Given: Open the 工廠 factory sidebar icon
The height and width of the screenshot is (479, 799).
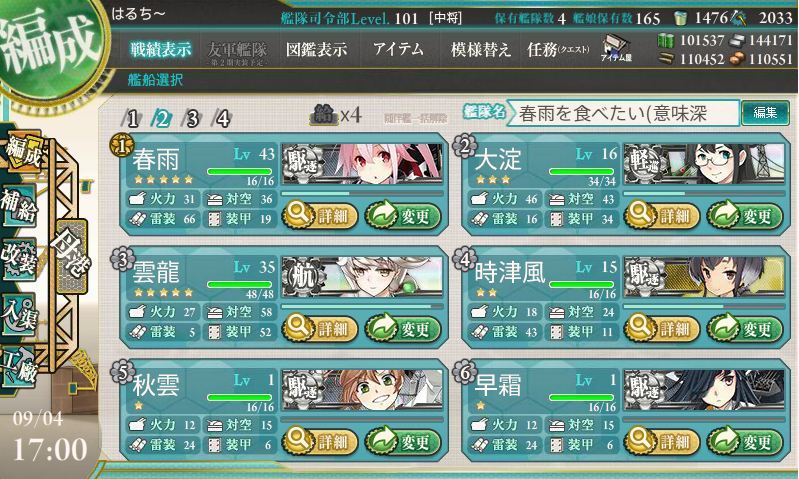Looking at the screenshot, I should point(19,368).
